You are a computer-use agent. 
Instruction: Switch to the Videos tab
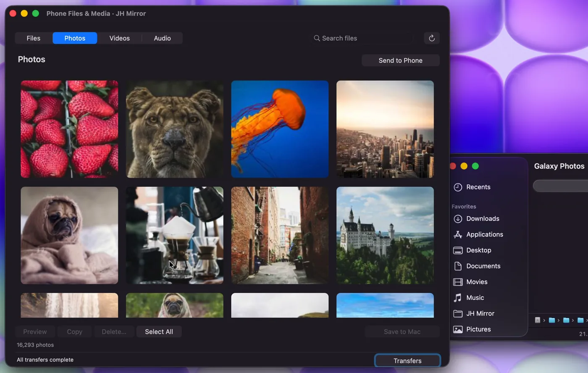pos(120,38)
